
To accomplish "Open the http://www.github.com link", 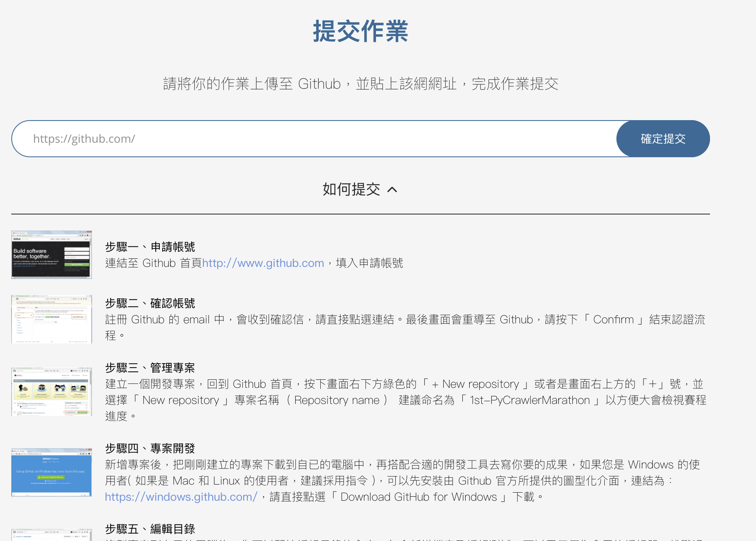I will (x=263, y=263).
